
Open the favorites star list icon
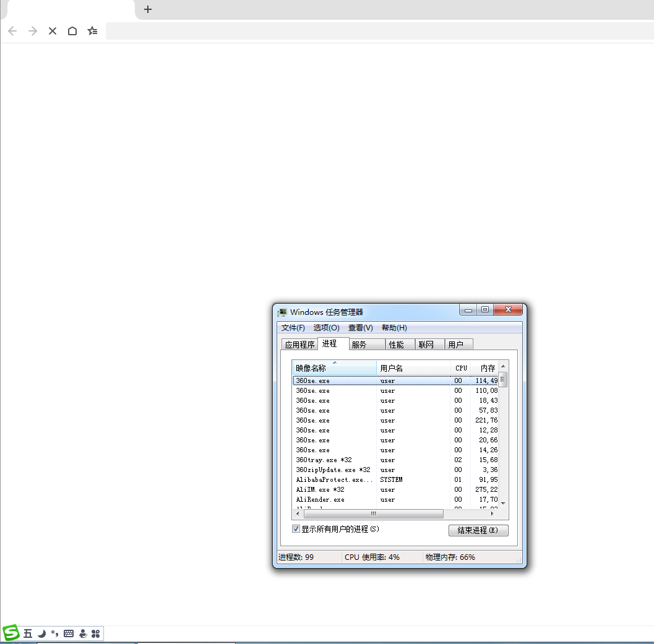[x=93, y=31]
